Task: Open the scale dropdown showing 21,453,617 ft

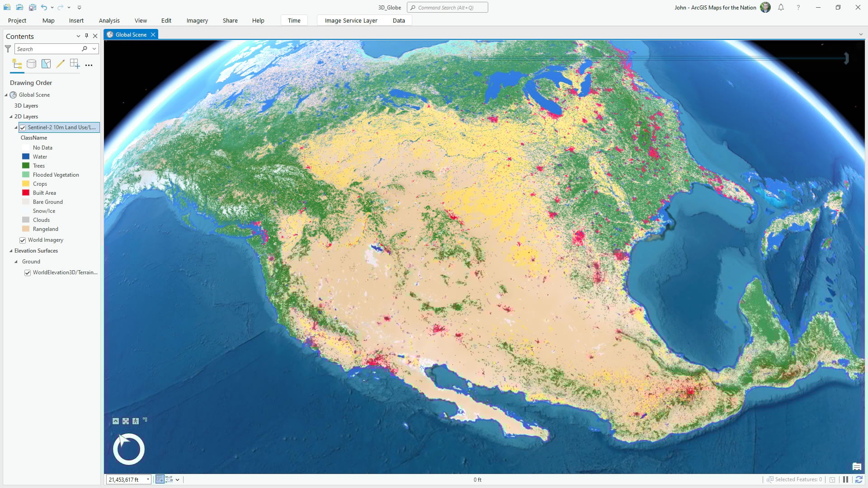Action: click(x=148, y=479)
